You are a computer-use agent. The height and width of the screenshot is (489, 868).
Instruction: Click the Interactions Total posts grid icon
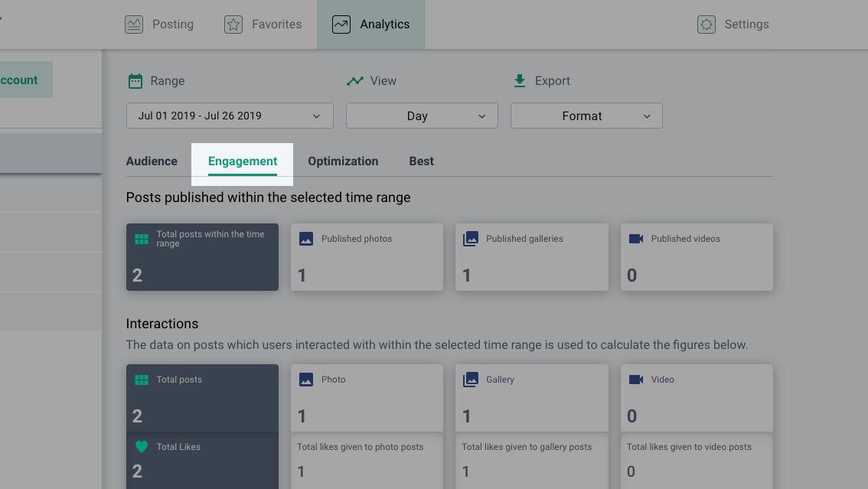(x=142, y=380)
